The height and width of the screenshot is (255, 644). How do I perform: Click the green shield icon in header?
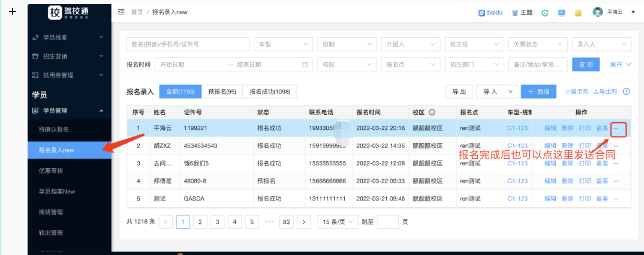(x=545, y=13)
